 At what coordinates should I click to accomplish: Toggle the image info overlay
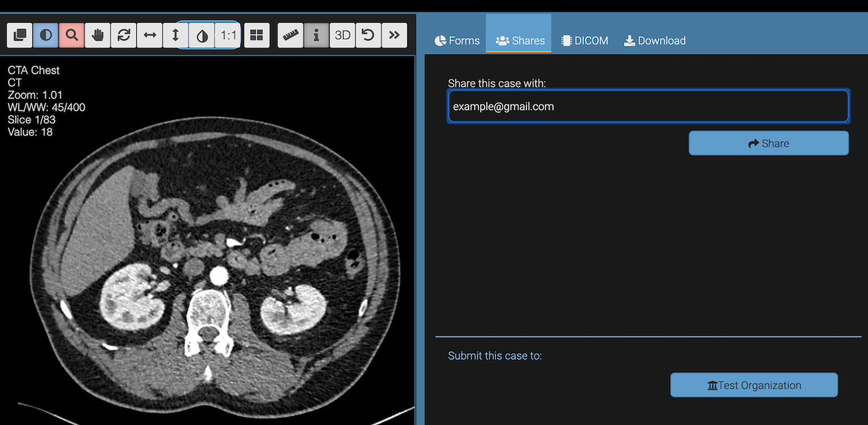coord(316,35)
